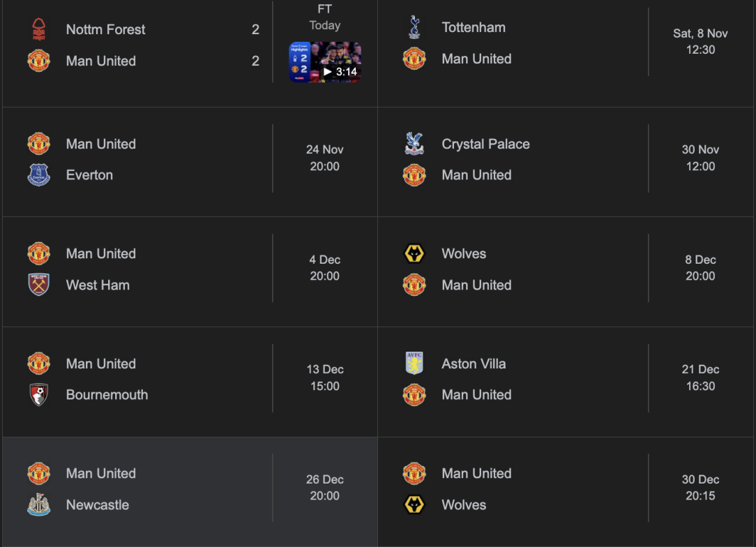Click the West Ham club crest
756x547 pixels.
pos(39,285)
